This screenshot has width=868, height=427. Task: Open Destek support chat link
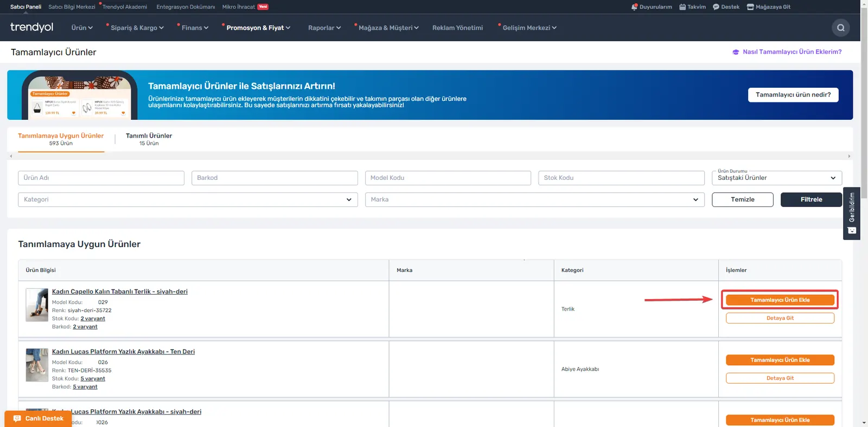pos(726,7)
